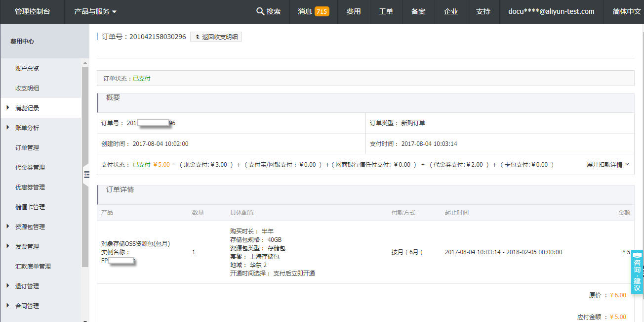644x322 pixels.
Task: Click the sidebar scroll up arrow
Action: [85, 63]
